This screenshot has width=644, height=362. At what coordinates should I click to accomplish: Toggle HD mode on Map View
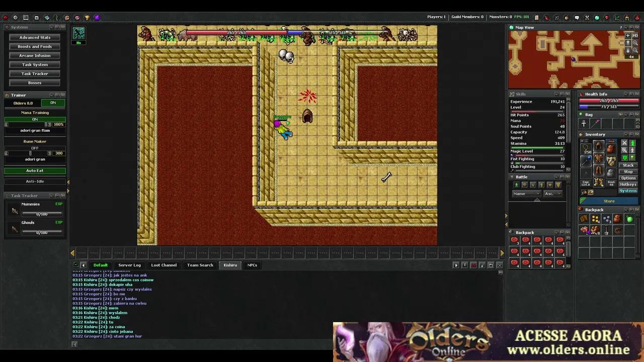[635, 36]
